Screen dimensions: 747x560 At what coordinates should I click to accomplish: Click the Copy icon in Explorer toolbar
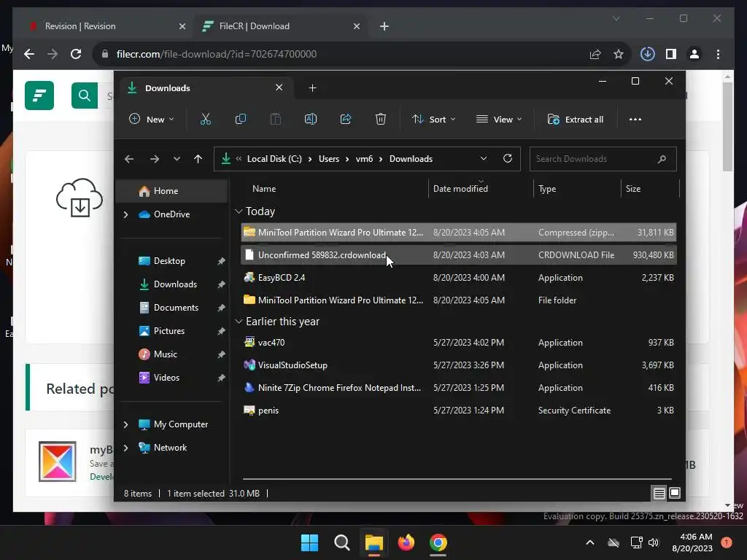(x=241, y=119)
